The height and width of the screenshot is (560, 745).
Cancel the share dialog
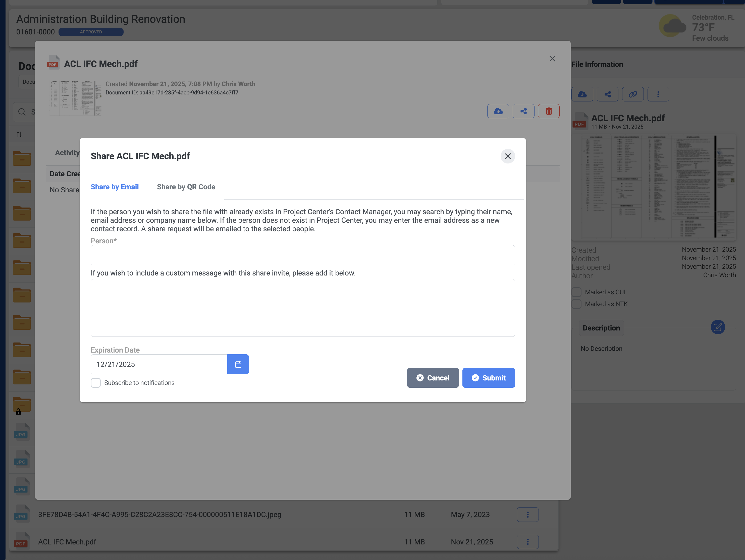click(x=433, y=378)
